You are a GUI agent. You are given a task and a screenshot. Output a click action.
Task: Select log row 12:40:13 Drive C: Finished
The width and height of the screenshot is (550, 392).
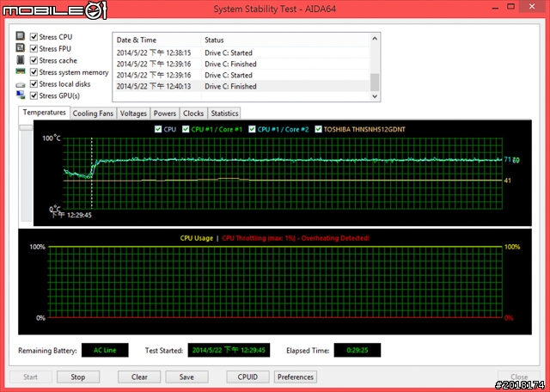[x=241, y=86]
